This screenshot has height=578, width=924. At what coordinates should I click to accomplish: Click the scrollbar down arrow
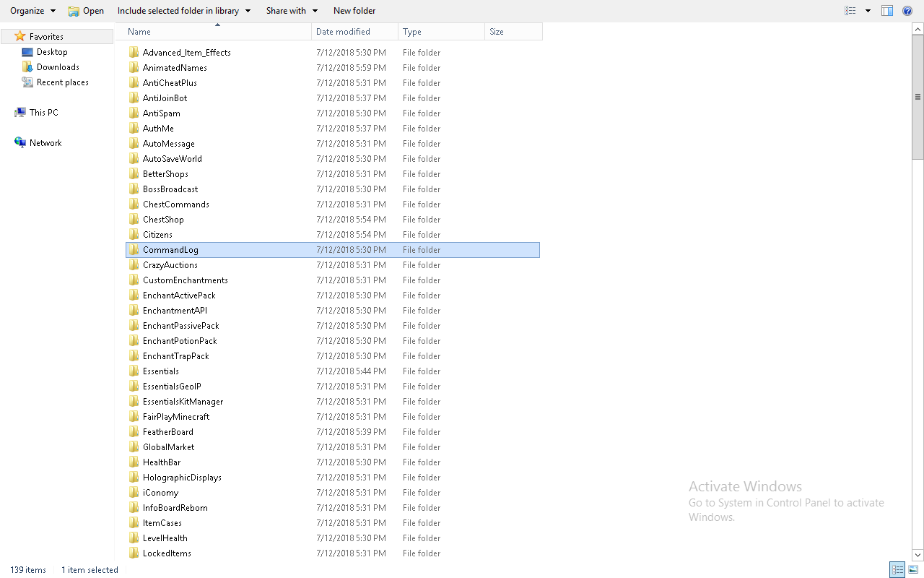[x=918, y=555]
